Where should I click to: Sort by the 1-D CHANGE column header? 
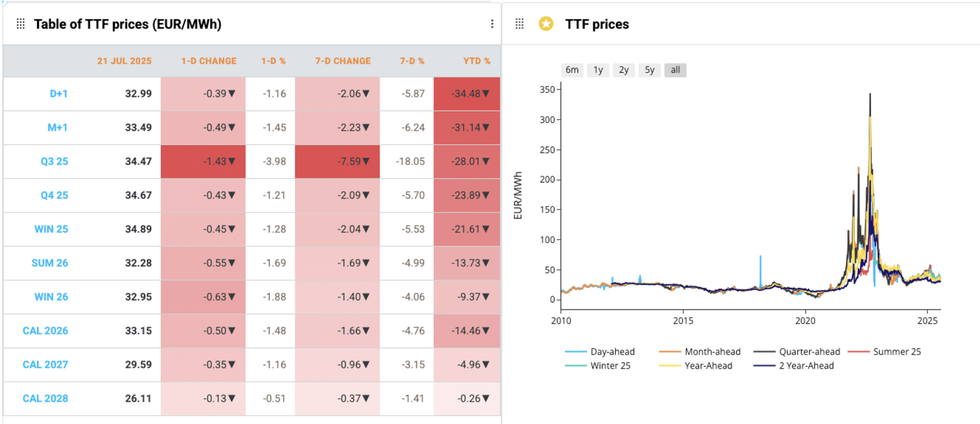pyautogui.click(x=209, y=61)
